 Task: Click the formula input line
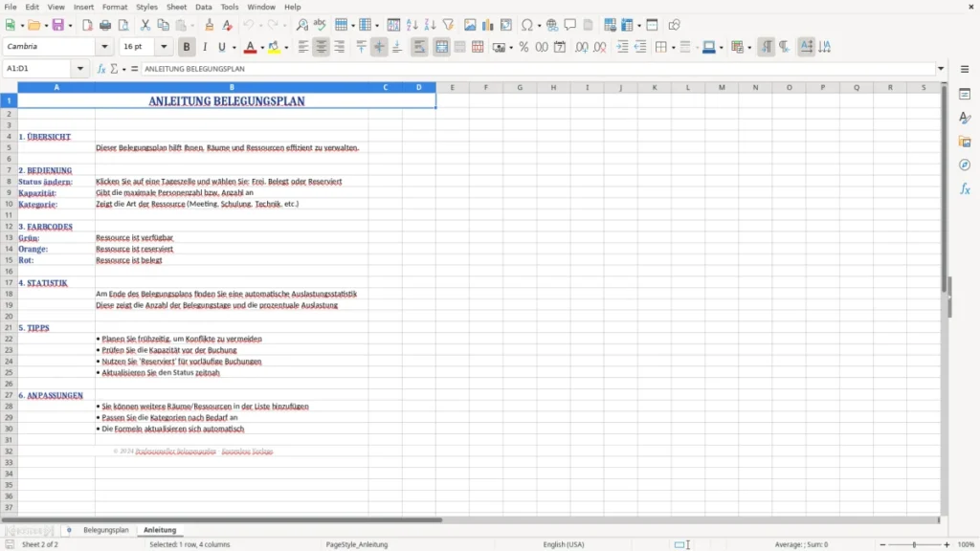click(x=538, y=69)
